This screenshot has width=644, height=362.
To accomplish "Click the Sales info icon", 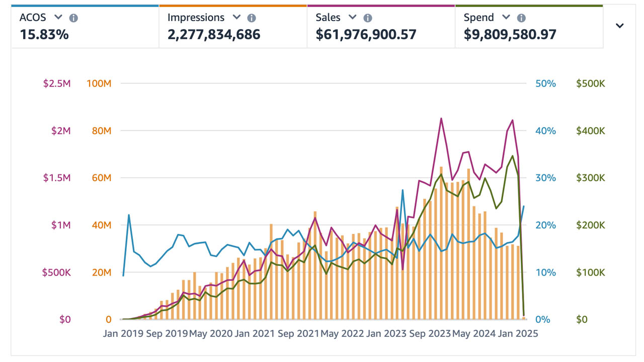I will point(367,17).
